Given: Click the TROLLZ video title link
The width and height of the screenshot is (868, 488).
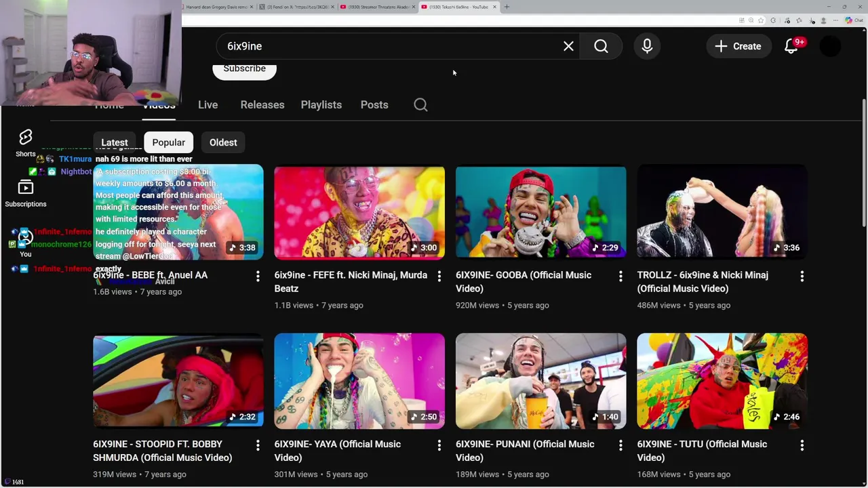Looking at the screenshot, I should click(703, 282).
